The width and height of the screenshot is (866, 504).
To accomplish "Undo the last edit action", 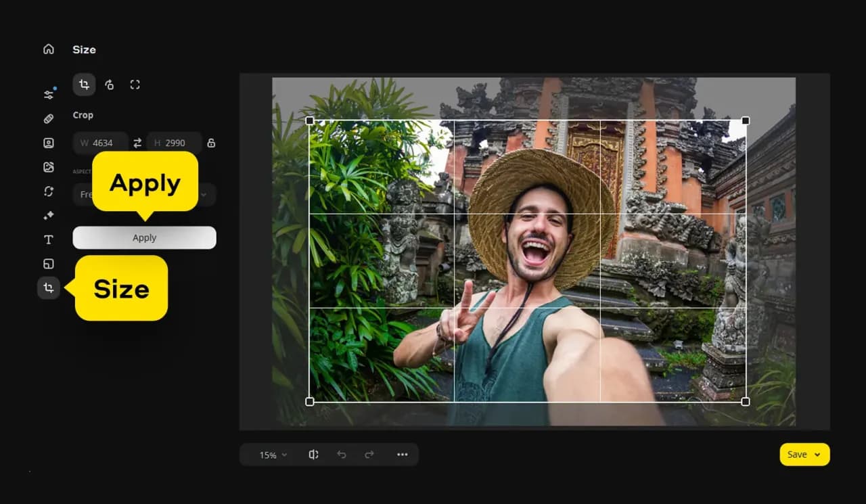I will coord(342,455).
